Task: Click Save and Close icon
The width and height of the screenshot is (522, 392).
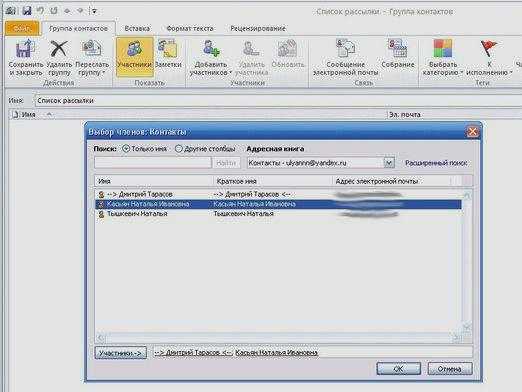Action: [25, 49]
